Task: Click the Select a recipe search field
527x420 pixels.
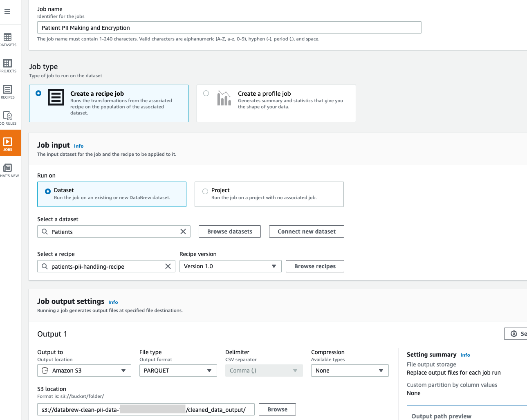Action: pos(106,266)
